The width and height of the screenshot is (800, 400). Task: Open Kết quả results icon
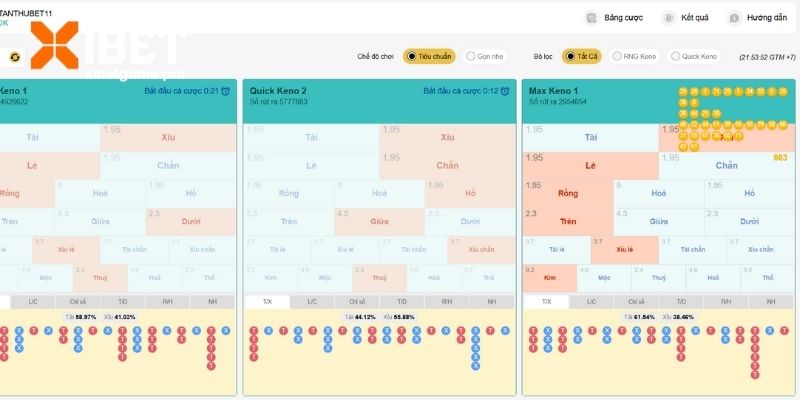coord(668,18)
